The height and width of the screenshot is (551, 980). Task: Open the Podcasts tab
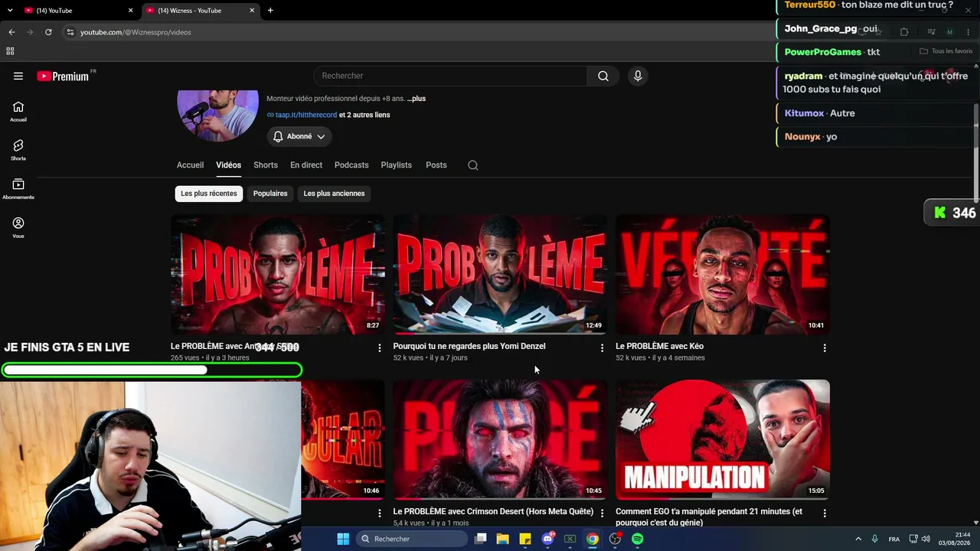click(x=351, y=165)
